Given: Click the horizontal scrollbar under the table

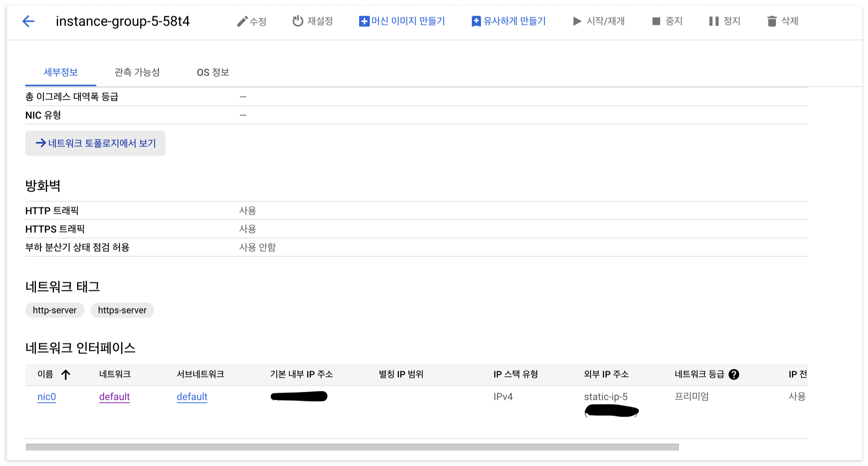Looking at the screenshot, I should 351,447.
